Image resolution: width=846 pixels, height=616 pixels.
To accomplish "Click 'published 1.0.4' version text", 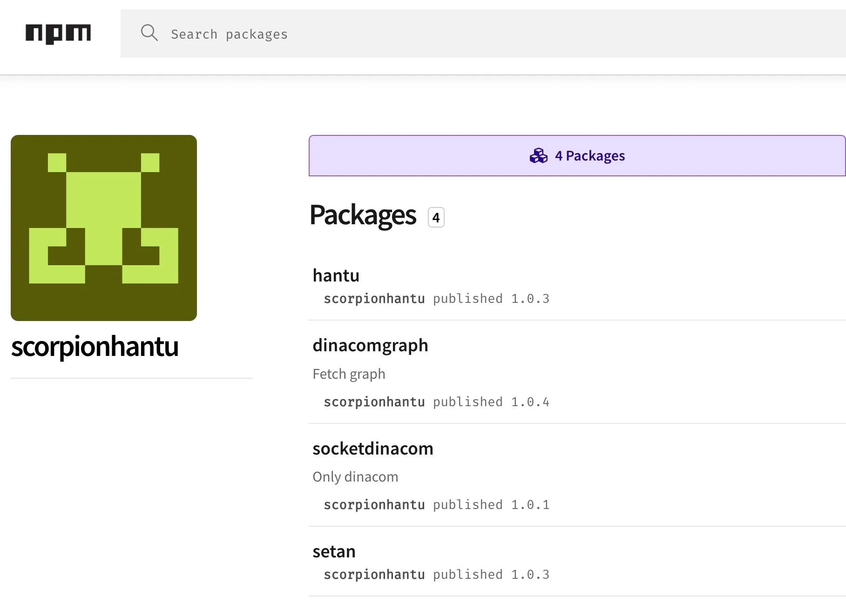I will pyautogui.click(x=491, y=402).
